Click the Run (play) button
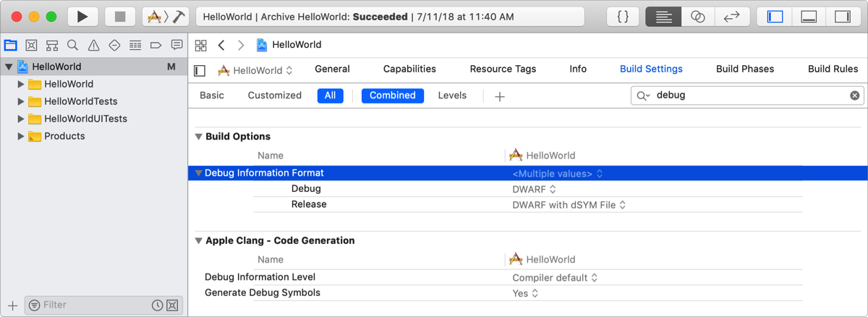This screenshot has width=868, height=317. click(83, 17)
